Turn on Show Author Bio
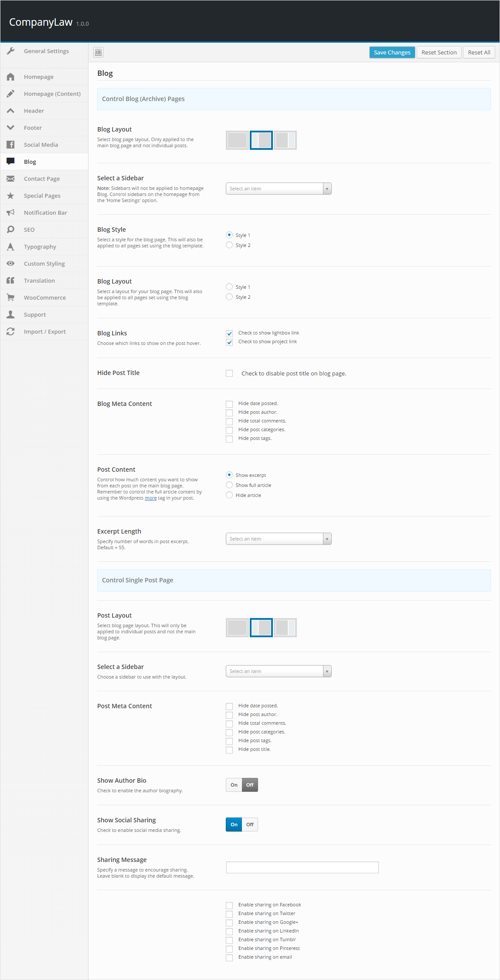Screen dimensions: 500x980 click(x=234, y=785)
